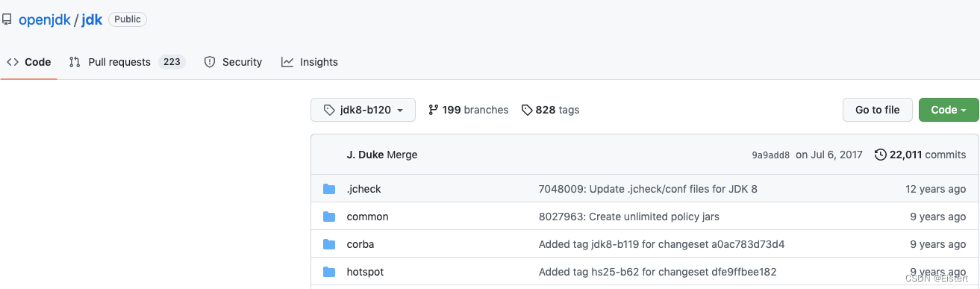Viewport: 980px width, 289px height.
Task: Click the folder icon for corba
Action: click(x=329, y=244)
